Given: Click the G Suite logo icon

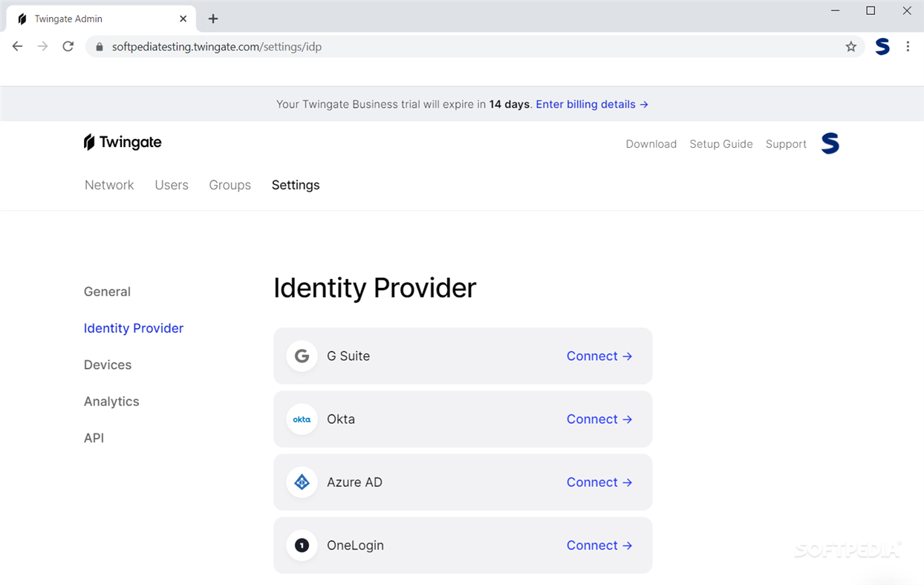Looking at the screenshot, I should tap(302, 356).
